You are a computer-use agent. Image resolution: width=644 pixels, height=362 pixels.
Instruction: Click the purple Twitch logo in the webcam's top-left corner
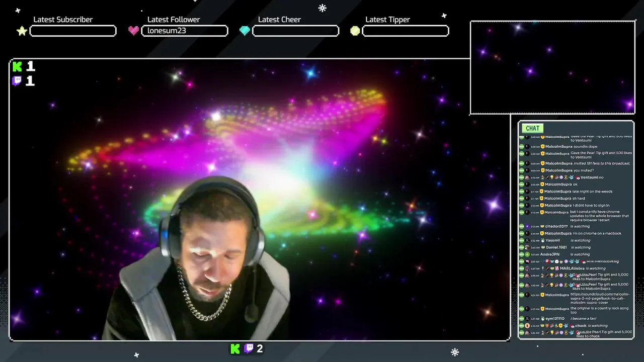point(17,81)
